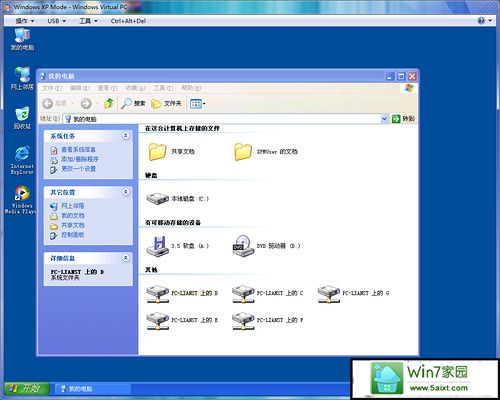Open the Recycle Bin desktop icon

[x=22, y=118]
